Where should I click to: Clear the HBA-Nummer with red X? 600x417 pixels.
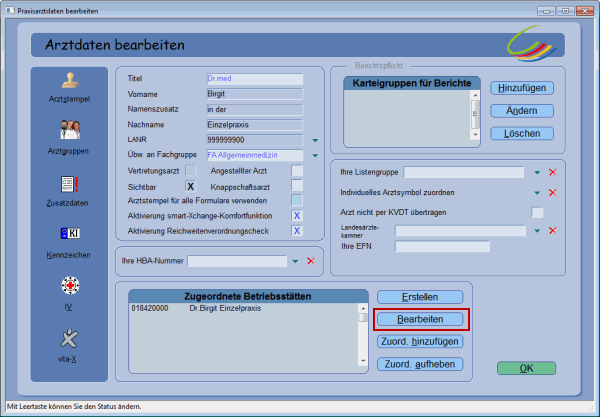(x=311, y=261)
